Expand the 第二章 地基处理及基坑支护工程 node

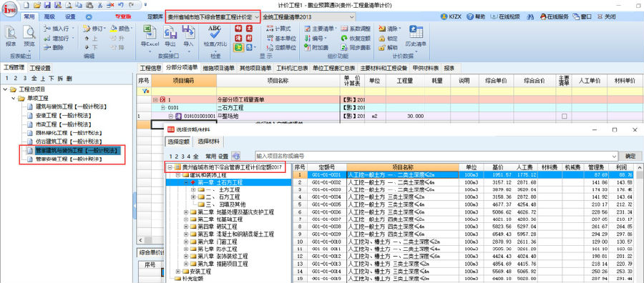[186, 212]
